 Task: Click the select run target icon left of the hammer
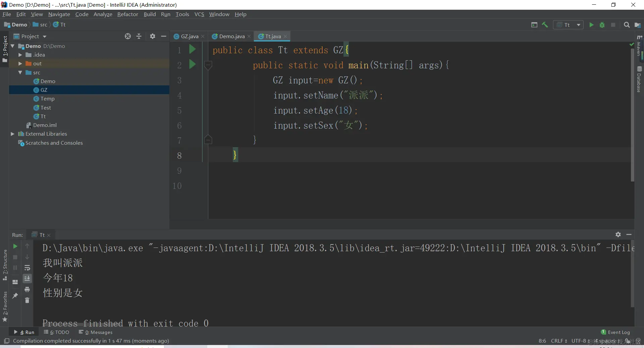[x=534, y=25]
